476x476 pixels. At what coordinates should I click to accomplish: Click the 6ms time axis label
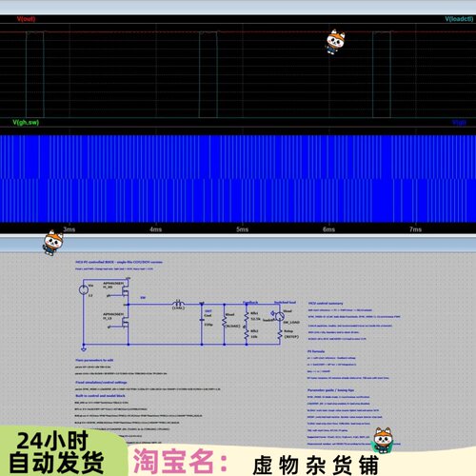tap(329, 229)
